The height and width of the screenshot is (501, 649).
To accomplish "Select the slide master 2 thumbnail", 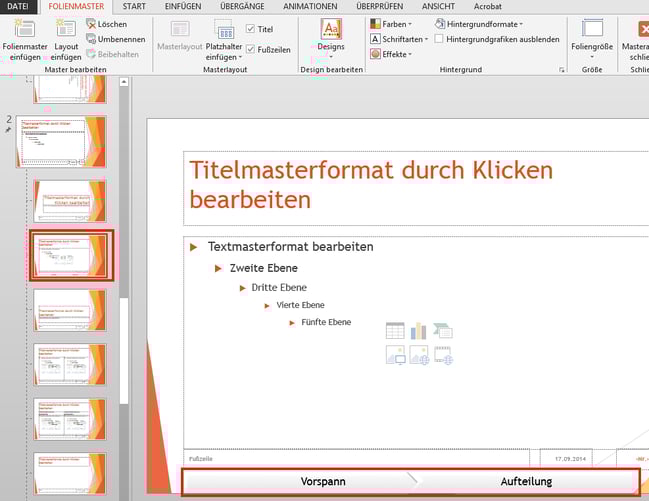I will 61,142.
